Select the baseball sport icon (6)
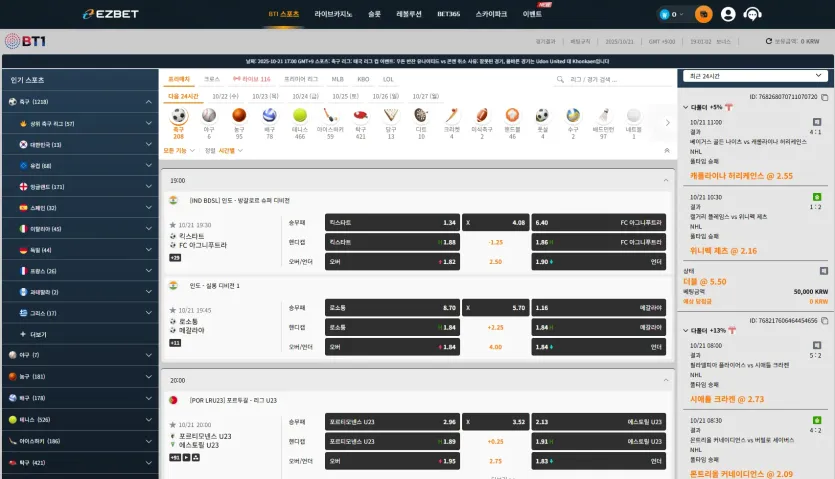The image size is (835, 479). coord(209,116)
